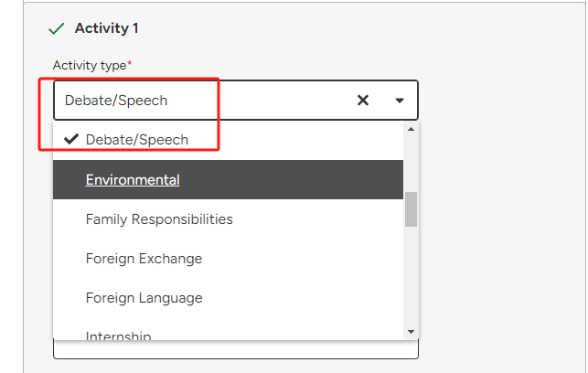This screenshot has height=373, width=588.
Task: Select the Debate/Speech option in the list
Action: click(x=137, y=140)
